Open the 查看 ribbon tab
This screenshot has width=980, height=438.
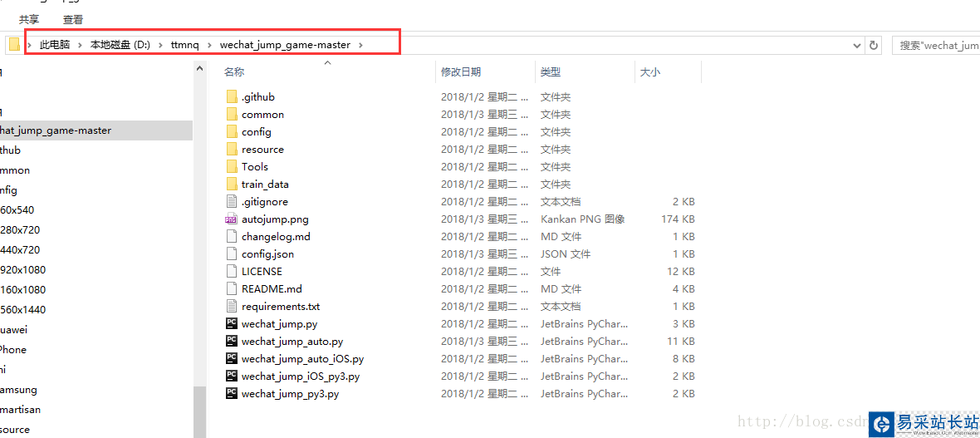click(73, 20)
